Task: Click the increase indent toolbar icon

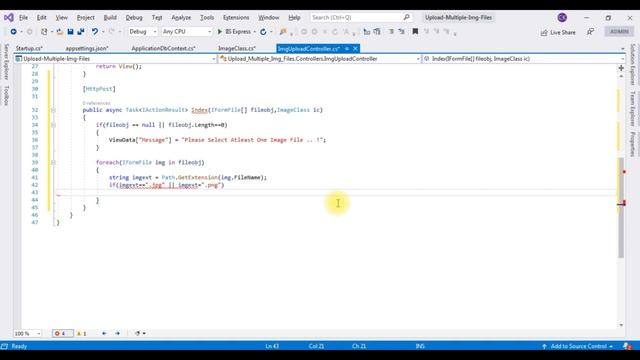Action: 377,31
